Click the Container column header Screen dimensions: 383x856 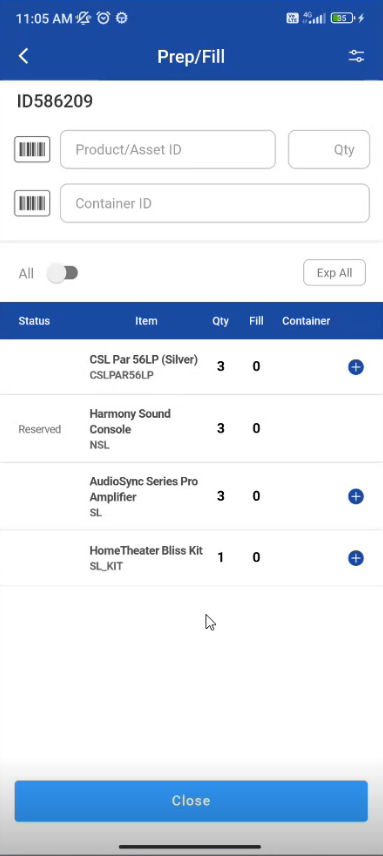coord(306,321)
